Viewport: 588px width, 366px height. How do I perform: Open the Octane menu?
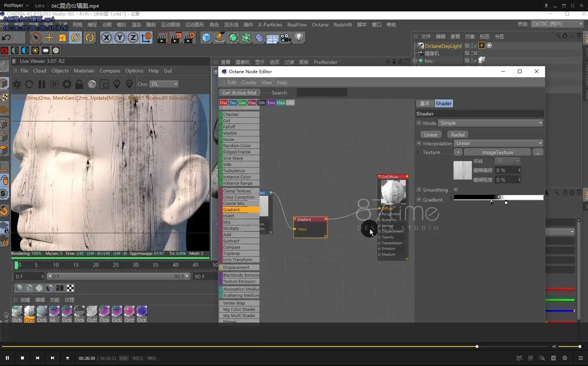pyautogui.click(x=320, y=25)
